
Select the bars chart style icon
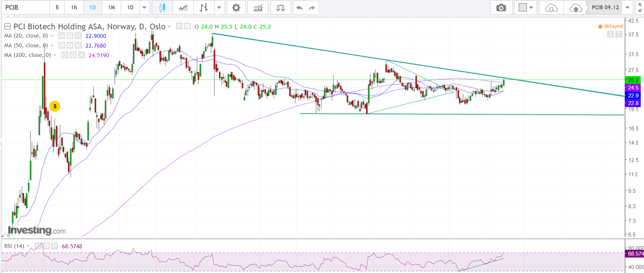pos(204,8)
